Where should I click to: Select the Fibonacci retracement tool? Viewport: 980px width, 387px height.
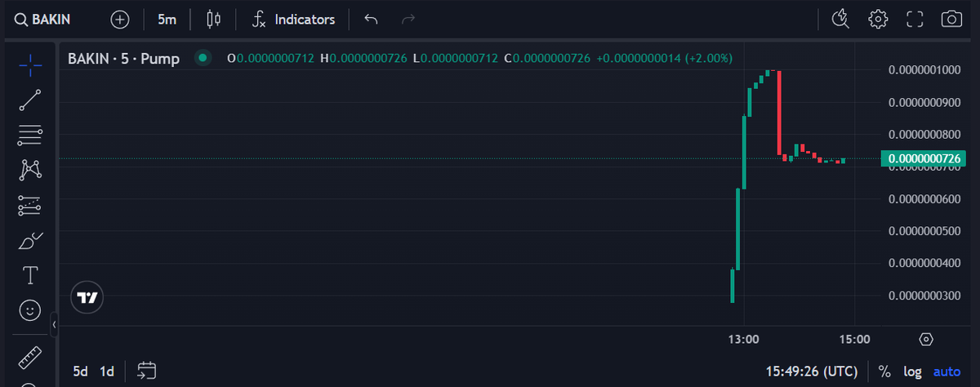(x=30, y=134)
